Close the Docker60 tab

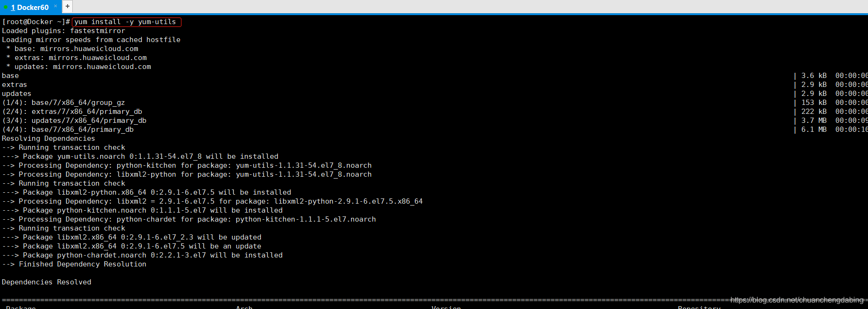[55, 6]
